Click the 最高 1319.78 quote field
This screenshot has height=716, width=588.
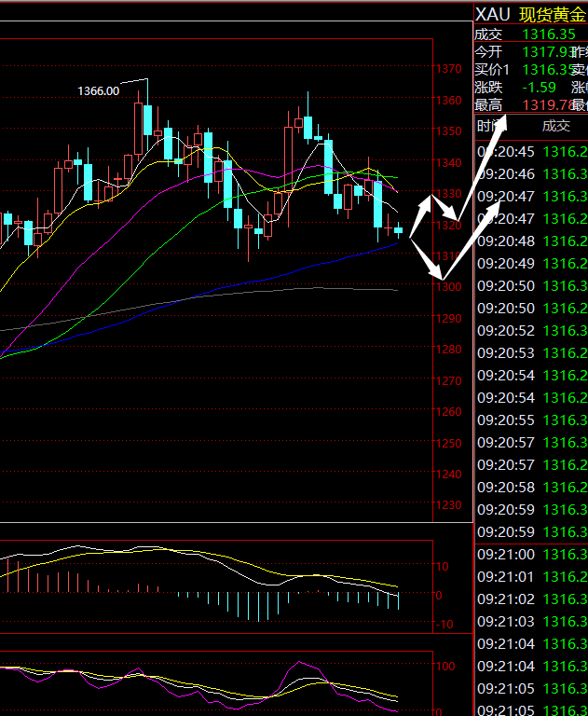pos(522,104)
